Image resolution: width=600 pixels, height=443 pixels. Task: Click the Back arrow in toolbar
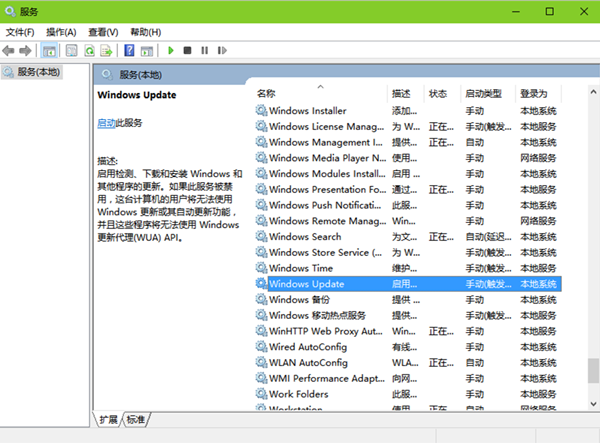(x=8, y=50)
